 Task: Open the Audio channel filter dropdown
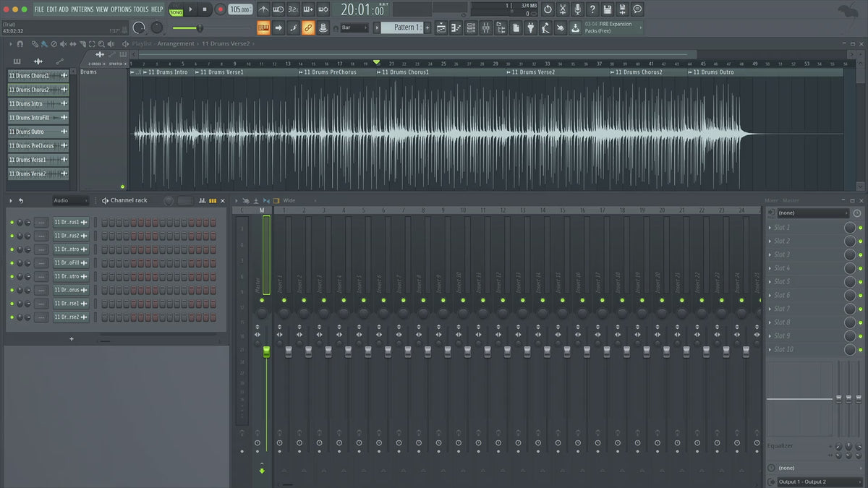tap(70, 200)
